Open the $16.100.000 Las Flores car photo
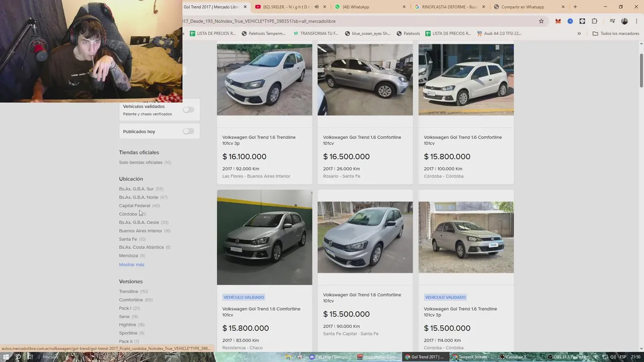The width and height of the screenshot is (644, 362). [x=265, y=79]
